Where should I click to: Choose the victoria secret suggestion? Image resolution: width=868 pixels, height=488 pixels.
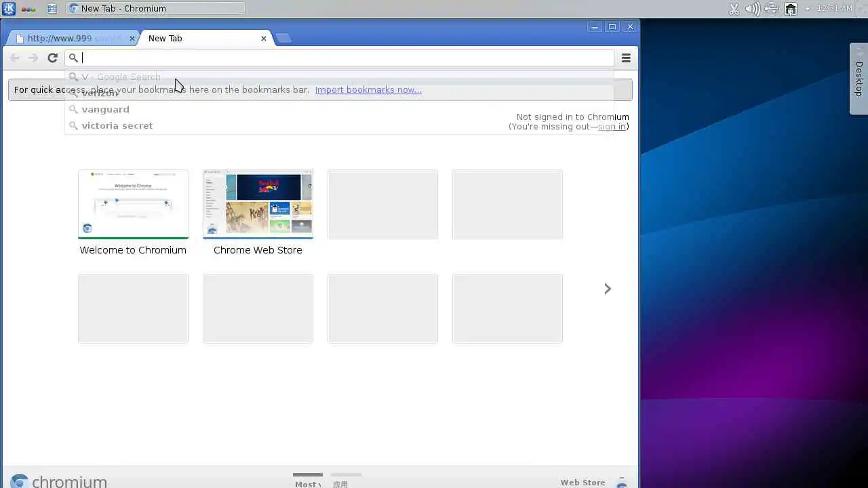click(339, 125)
